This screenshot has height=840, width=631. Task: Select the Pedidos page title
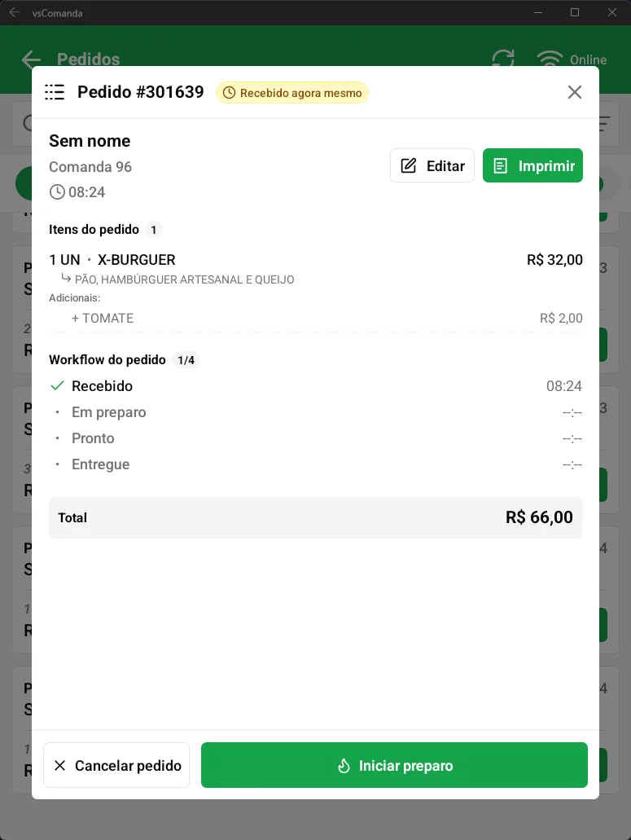tap(89, 59)
